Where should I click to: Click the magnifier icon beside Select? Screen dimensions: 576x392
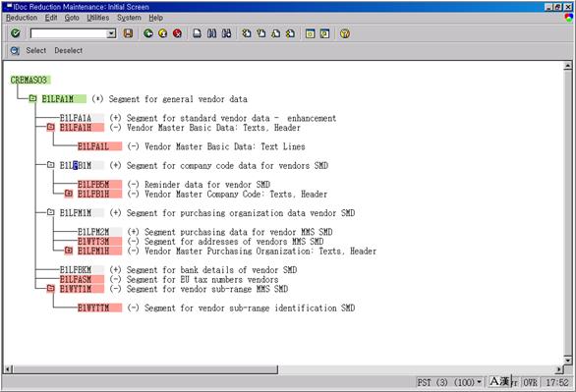click(x=15, y=51)
